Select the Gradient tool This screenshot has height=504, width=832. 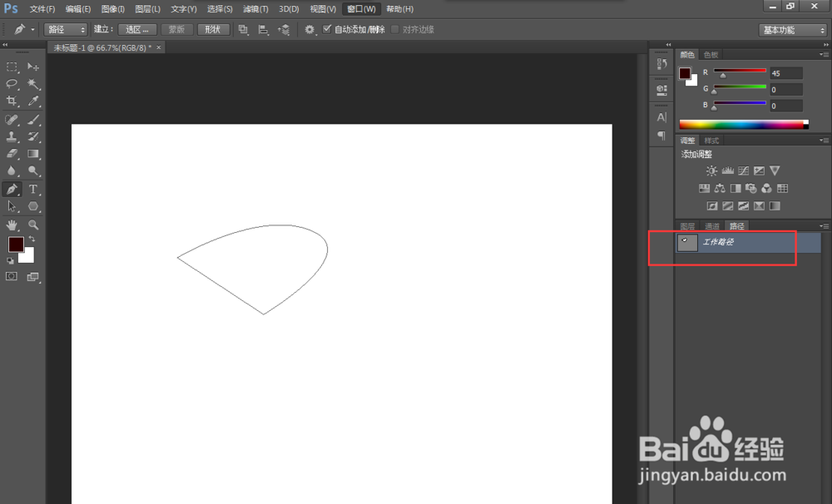coord(33,154)
